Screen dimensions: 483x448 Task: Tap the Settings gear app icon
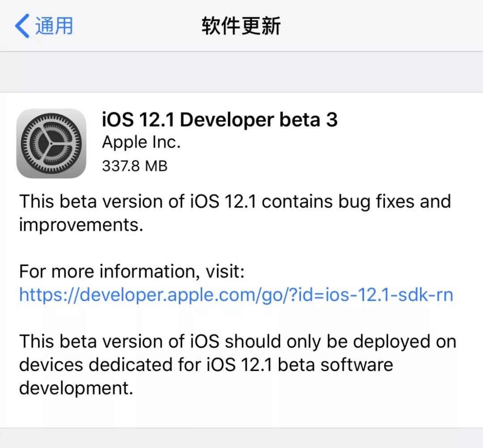click(51, 144)
